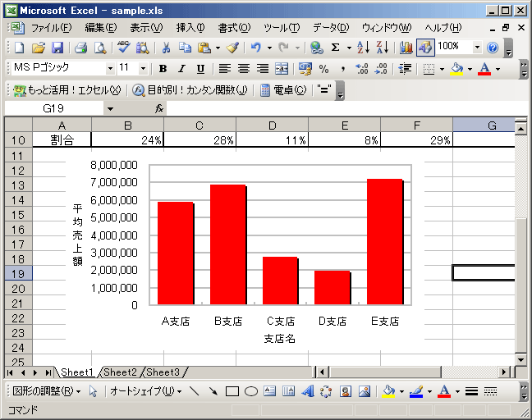Image resolution: width=532 pixels, height=420 pixels.
Task: Click the Insert Hyperlink globe icon
Action: [x=317, y=48]
